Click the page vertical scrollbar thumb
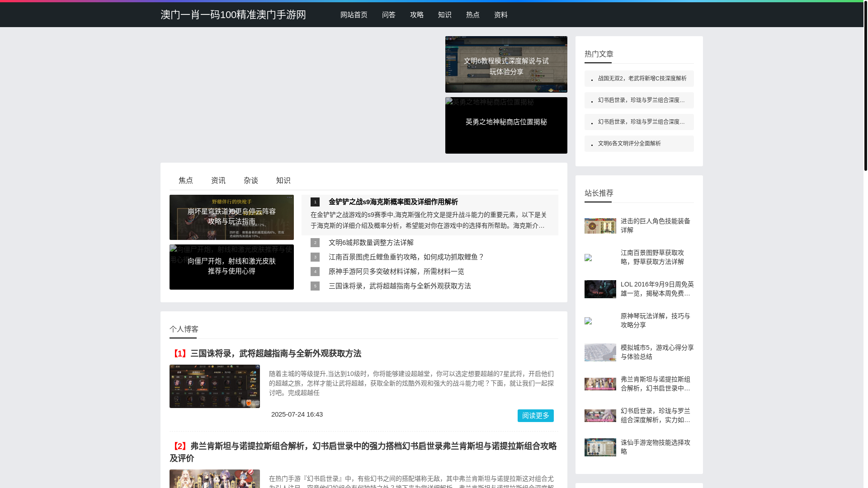 coord(865,86)
